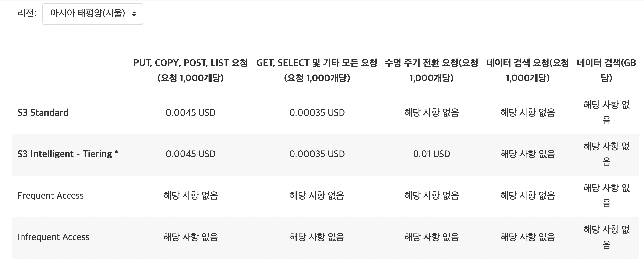Viewport: 644px width, 263px height.
Task: Click the 수명 주기 전환 요청 column header
Action: click(x=431, y=70)
